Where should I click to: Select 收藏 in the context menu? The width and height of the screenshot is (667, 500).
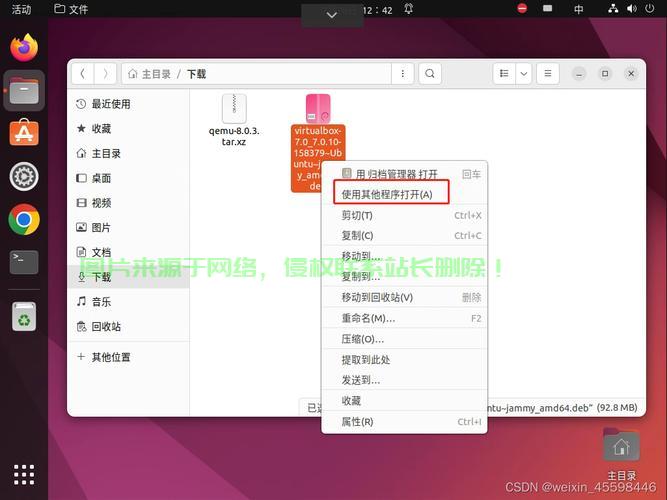point(404,401)
